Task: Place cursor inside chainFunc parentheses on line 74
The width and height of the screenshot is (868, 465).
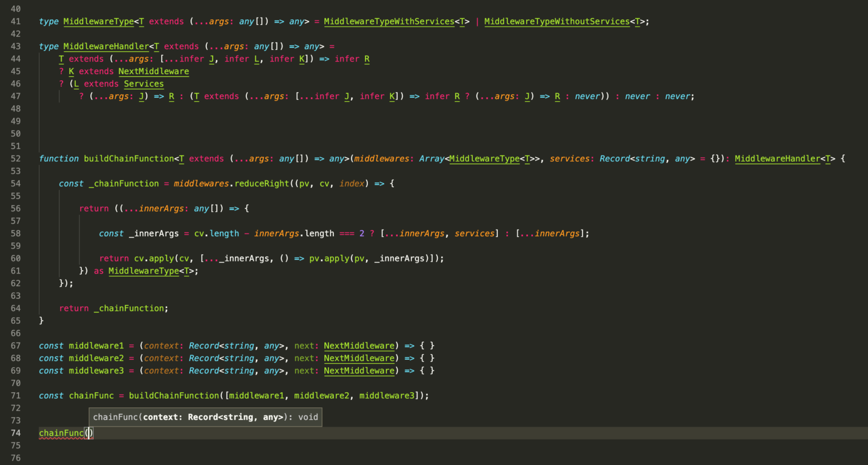Action: [x=89, y=433]
